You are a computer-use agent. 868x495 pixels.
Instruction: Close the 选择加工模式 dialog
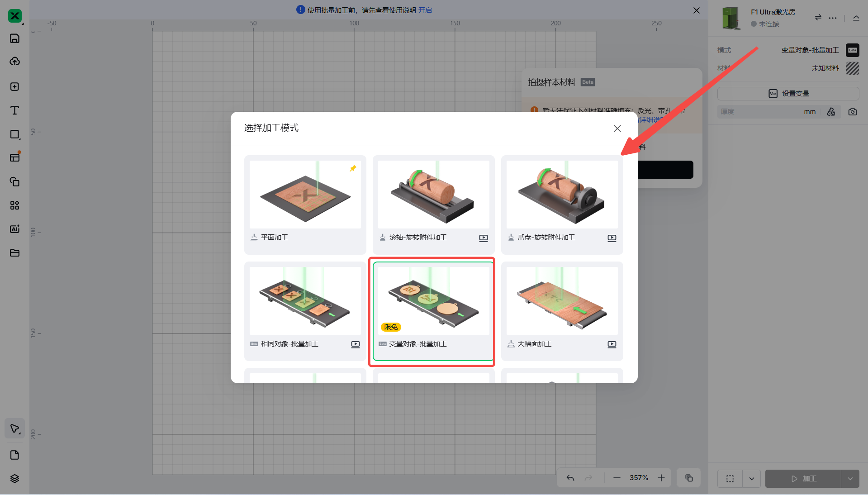click(617, 129)
